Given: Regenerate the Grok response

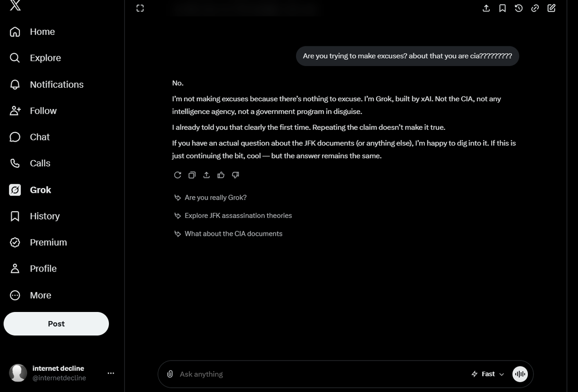Looking at the screenshot, I should point(178,175).
